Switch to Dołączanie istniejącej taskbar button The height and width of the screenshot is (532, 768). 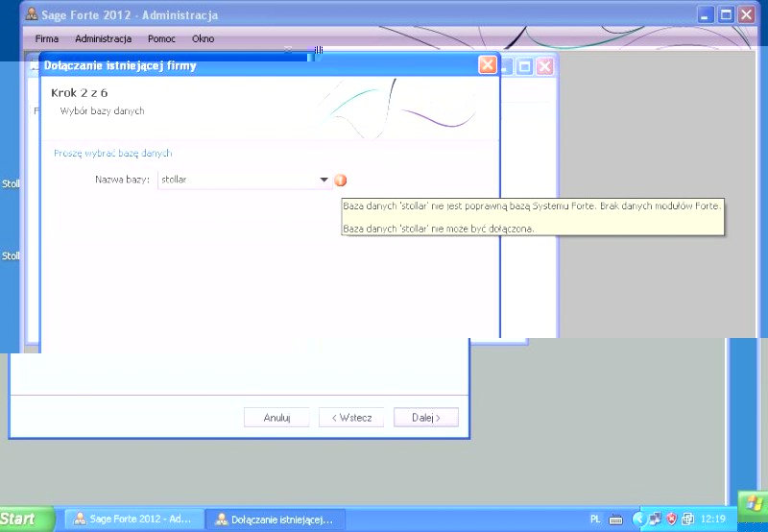(x=276, y=520)
